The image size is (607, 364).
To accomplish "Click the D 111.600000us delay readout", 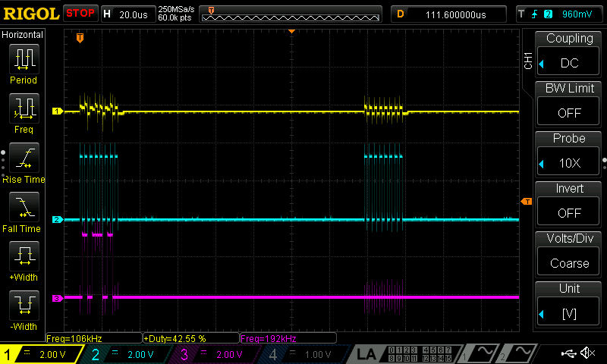I will 448,14.
